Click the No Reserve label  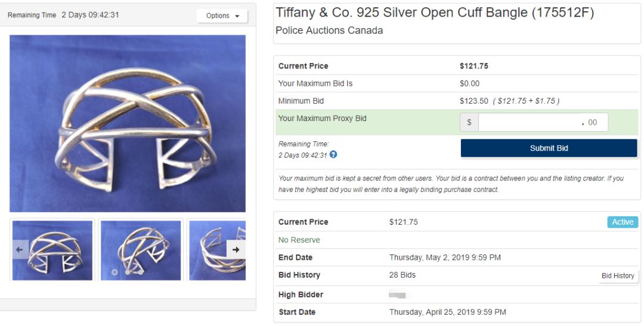tap(299, 240)
